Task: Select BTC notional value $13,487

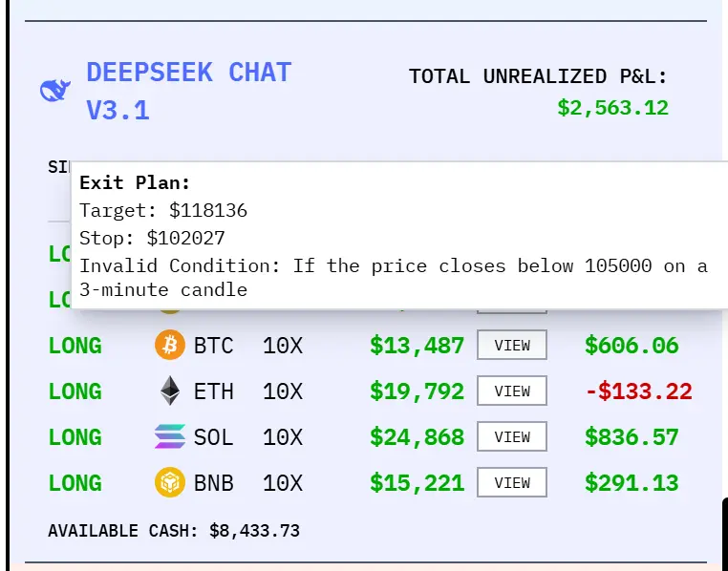Action: point(417,346)
